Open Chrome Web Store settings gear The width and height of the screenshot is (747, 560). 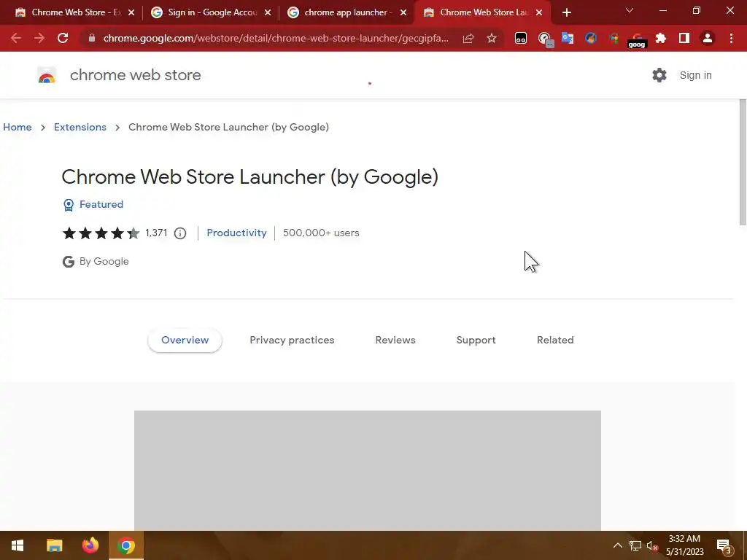click(x=659, y=75)
